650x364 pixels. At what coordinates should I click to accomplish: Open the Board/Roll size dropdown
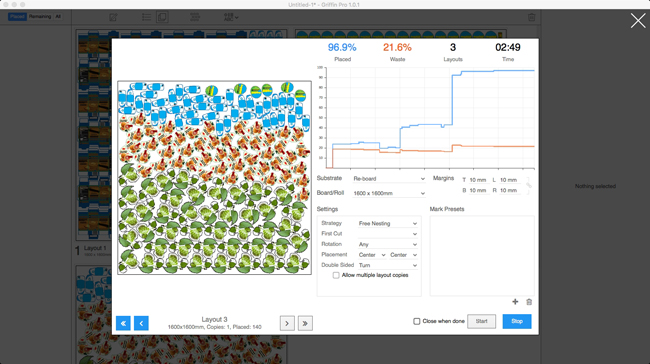pos(389,193)
